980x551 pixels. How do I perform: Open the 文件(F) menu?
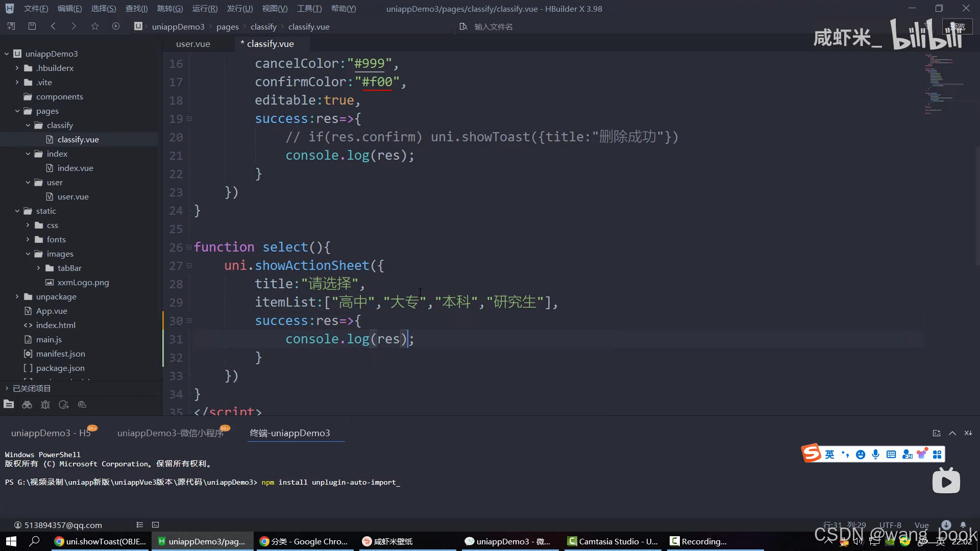(x=36, y=9)
